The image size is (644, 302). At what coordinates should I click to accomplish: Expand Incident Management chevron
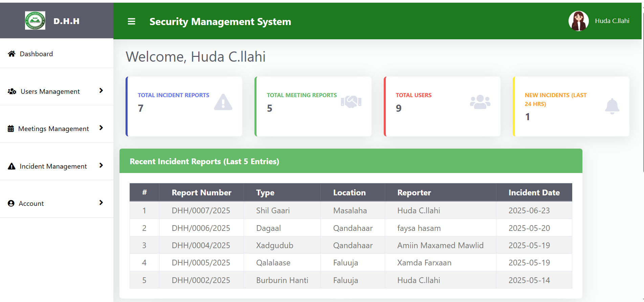(x=101, y=166)
